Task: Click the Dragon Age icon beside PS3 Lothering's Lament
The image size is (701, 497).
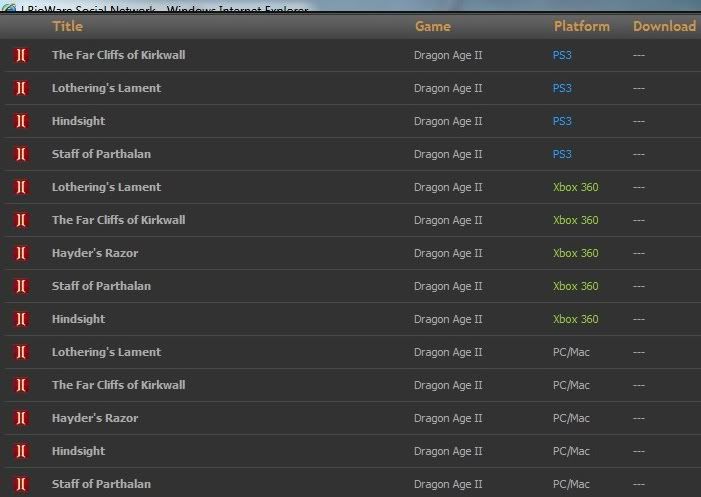Action: click(x=21, y=88)
